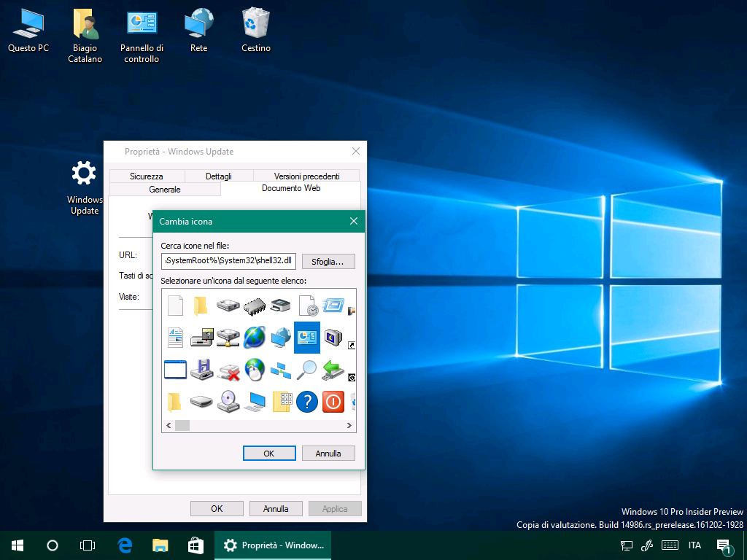The width and height of the screenshot is (747, 560).
Task: Pick the globe with mouse icon
Action: point(255,370)
